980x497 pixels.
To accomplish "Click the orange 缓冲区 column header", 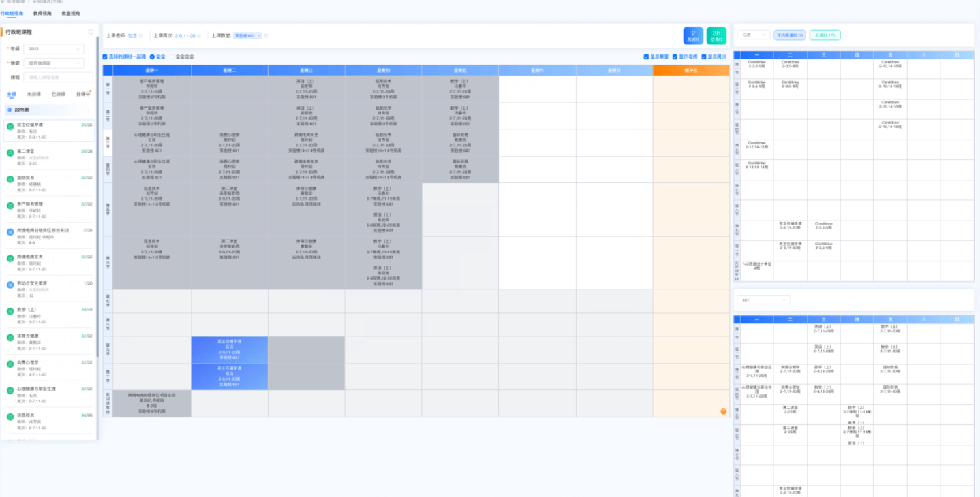I will (x=690, y=70).
